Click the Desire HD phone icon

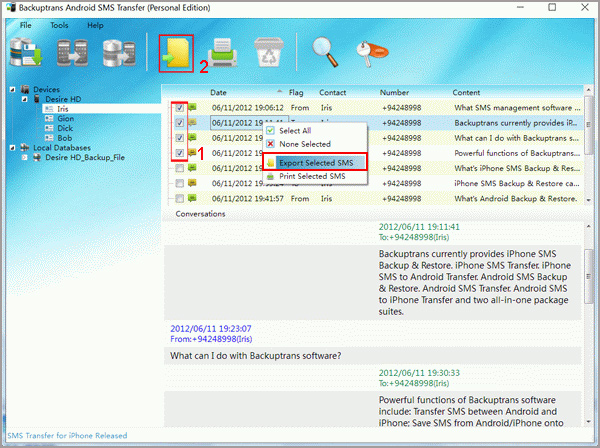[37, 99]
